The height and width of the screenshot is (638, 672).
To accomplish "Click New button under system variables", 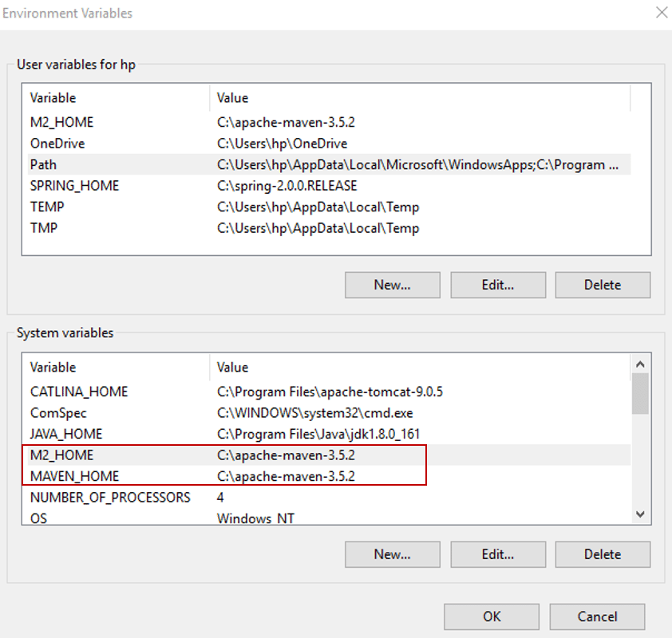I will point(393,554).
